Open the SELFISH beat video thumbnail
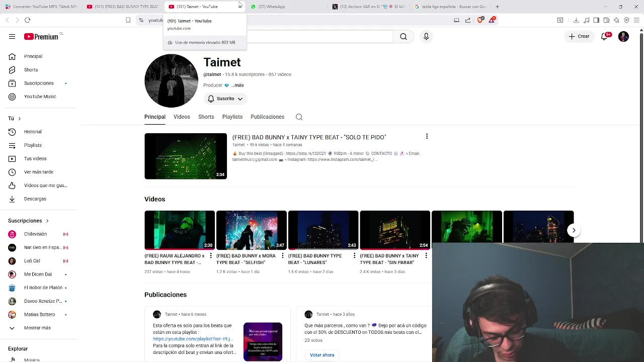Viewport: 644px width, 362px height. (252, 230)
